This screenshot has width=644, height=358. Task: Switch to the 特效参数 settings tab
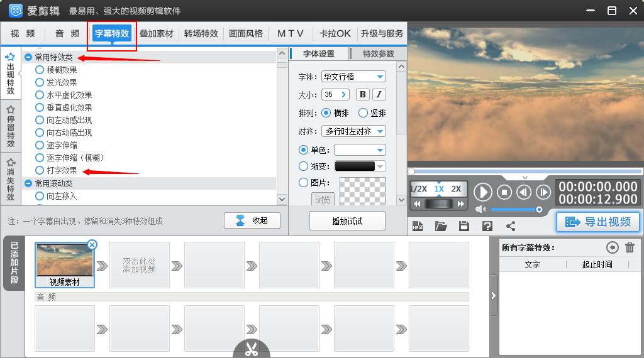378,54
